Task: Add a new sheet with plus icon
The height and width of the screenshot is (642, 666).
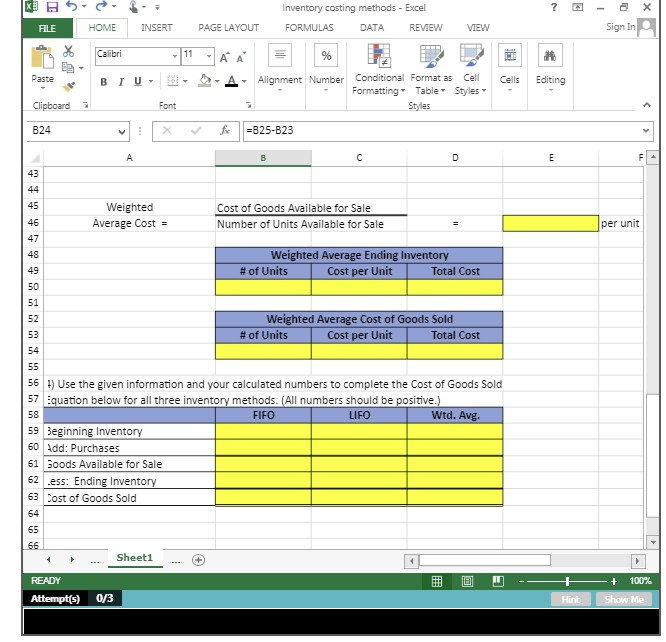Action: 198,560
